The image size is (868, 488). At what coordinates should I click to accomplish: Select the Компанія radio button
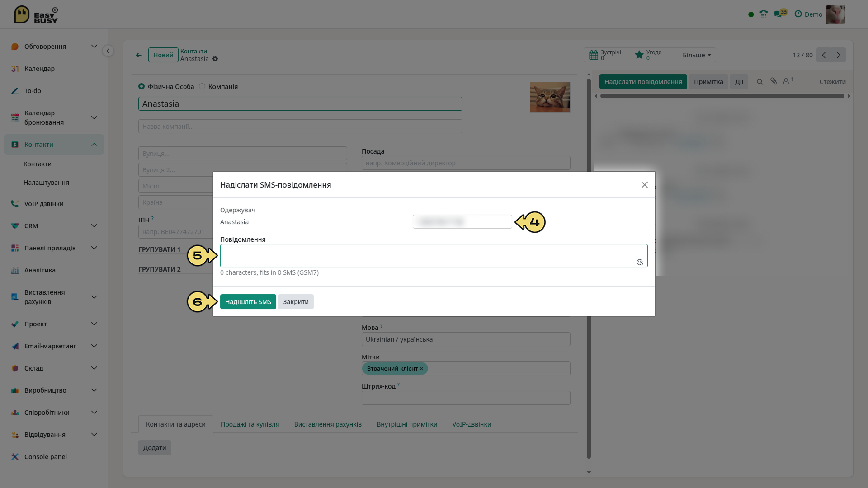pyautogui.click(x=202, y=86)
